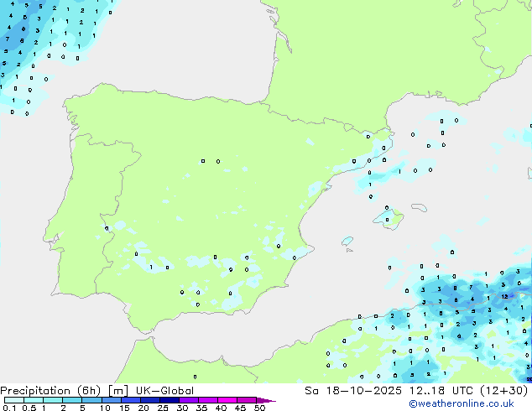Image resolution: width=532 pixels, height=411 pixels.
Task: Click the 15–20 royal blue legend swatch
Action: click(130, 400)
